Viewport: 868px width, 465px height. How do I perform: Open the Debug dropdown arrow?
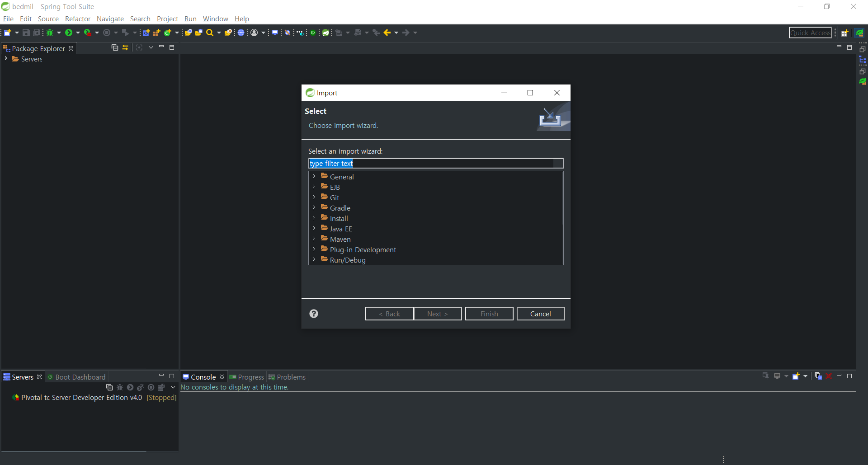pyautogui.click(x=59, y=33)
